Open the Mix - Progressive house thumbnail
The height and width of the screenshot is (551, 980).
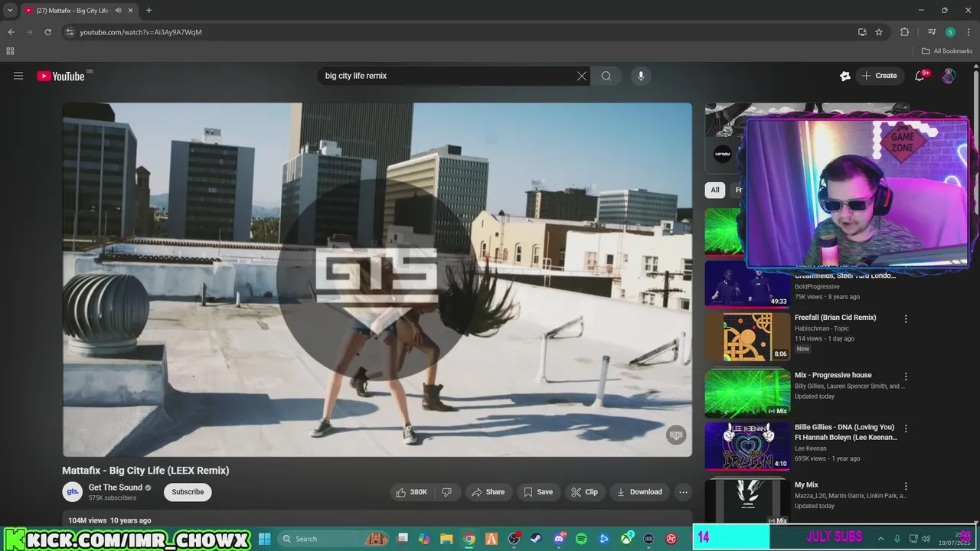click(747, 393)
